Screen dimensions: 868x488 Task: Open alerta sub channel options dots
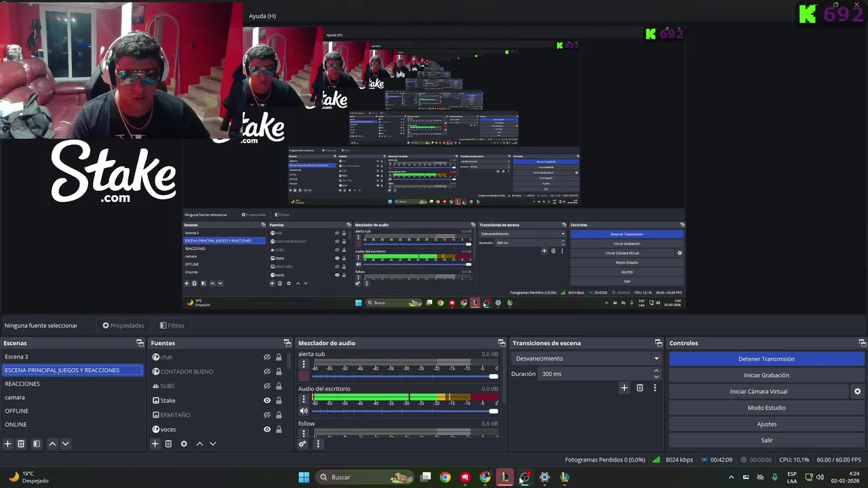(x=304, y=365)
